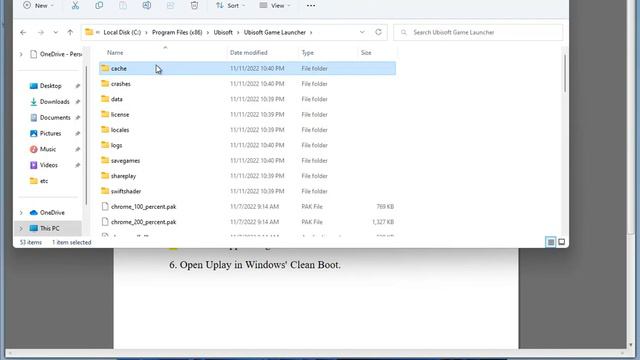Expand the OneDrive tree node
640x360 pixels.
[21, 213]
